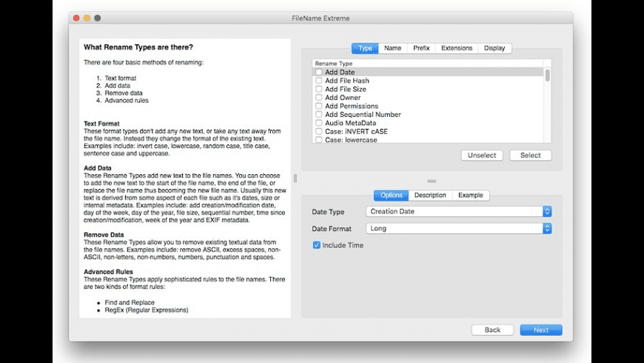Check the Add Date checkbox
Viewport: 644px width, 363px height.
(x=319, y=72)
